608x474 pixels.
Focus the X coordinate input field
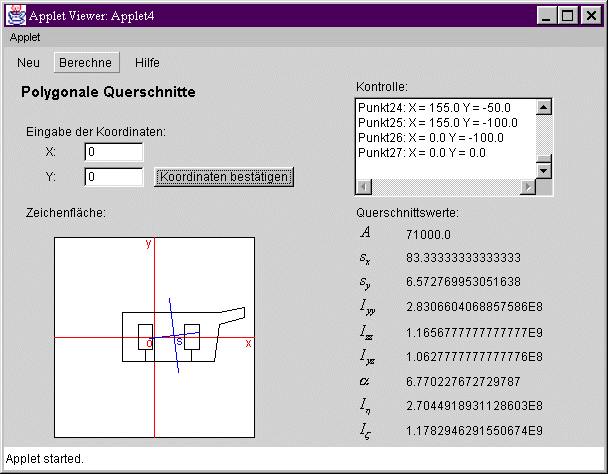point(113,152)
